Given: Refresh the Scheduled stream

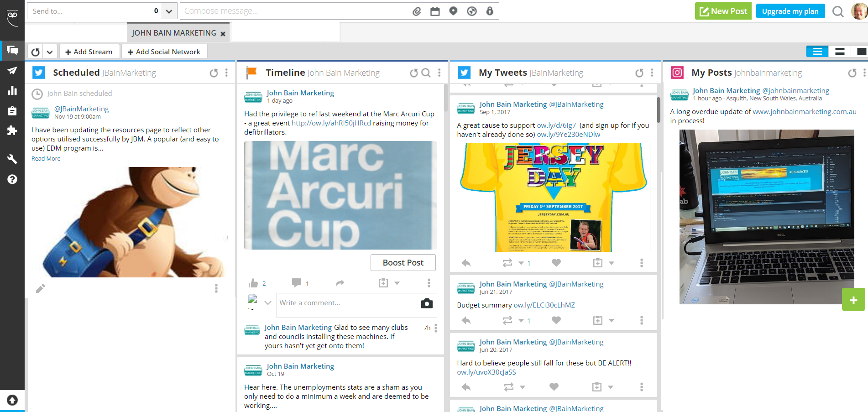Looking at the screenshot, I should point(214,73).
